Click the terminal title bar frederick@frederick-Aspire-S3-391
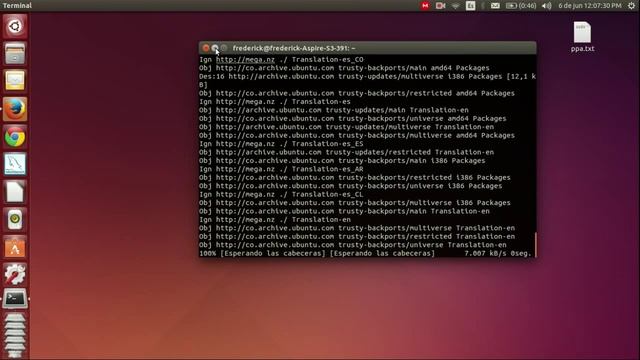The image size is (640, 360). pos(367,48)
